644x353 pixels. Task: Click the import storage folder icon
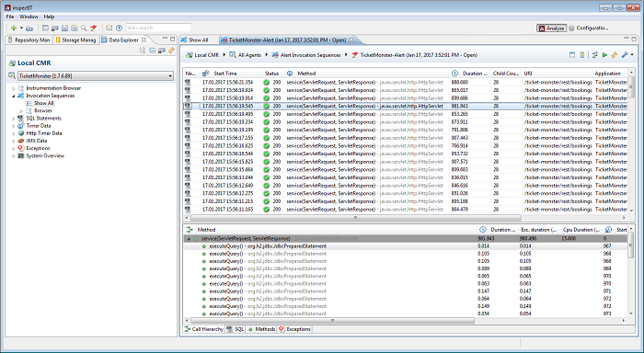(29, 28)
